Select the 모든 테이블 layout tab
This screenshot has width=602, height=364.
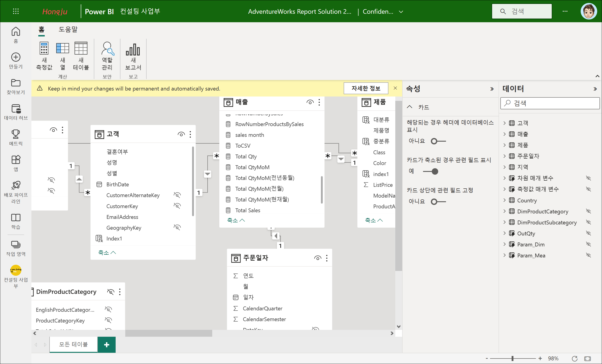pyautogui.click(x=73, y=344)
